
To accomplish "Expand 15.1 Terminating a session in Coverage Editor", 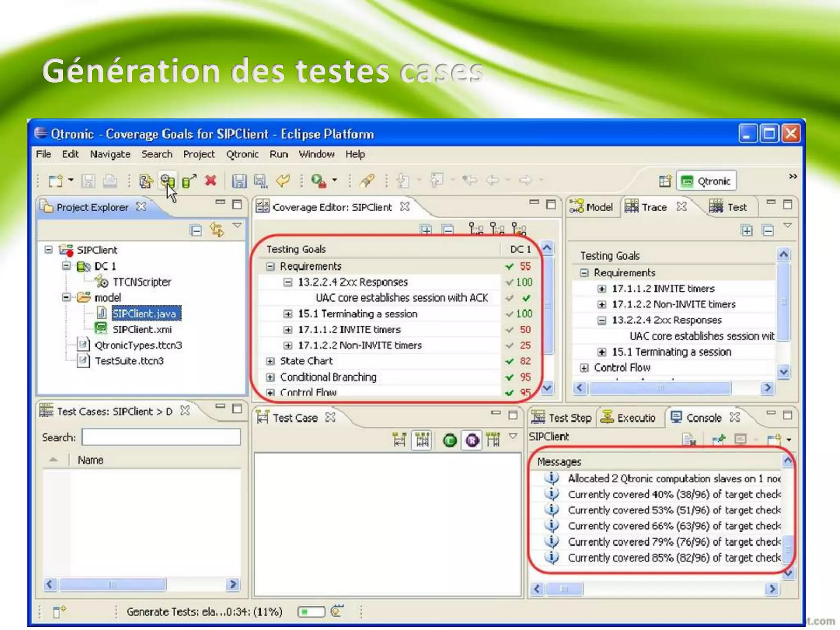I will pos(288,314).
